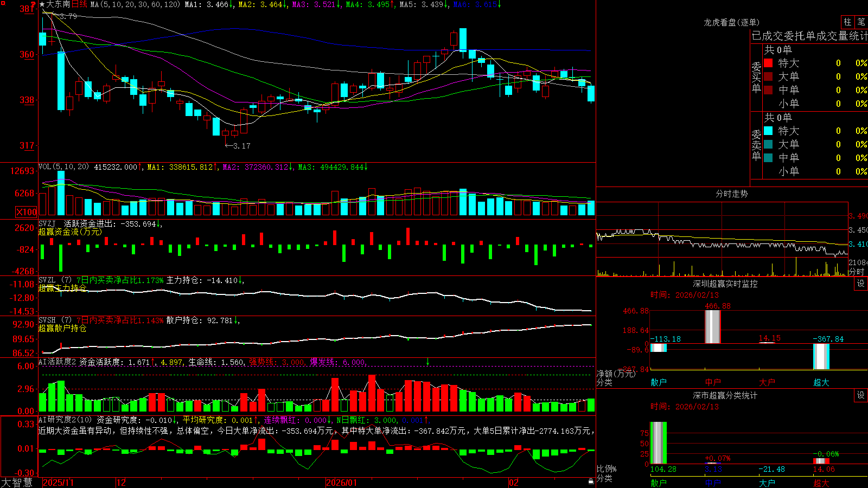Click the 超赢主力持仓 label
Viewport: 868px width, 488px height.
62,288
